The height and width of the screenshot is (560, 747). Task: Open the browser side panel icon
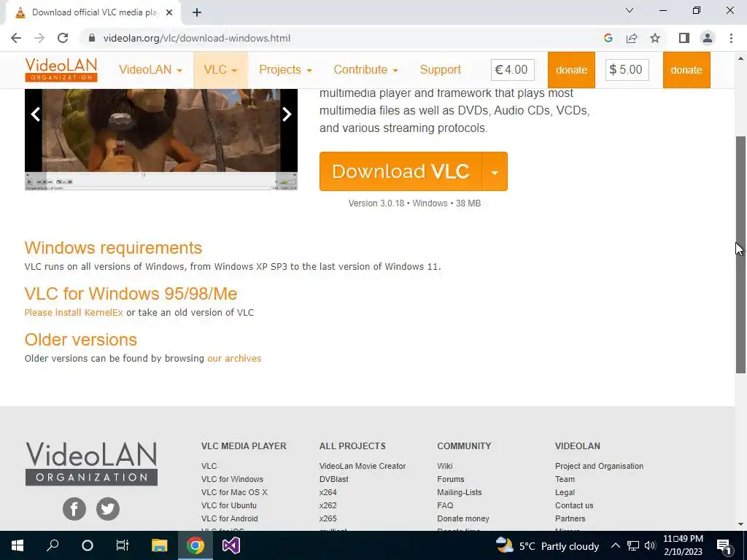[684, 38]
